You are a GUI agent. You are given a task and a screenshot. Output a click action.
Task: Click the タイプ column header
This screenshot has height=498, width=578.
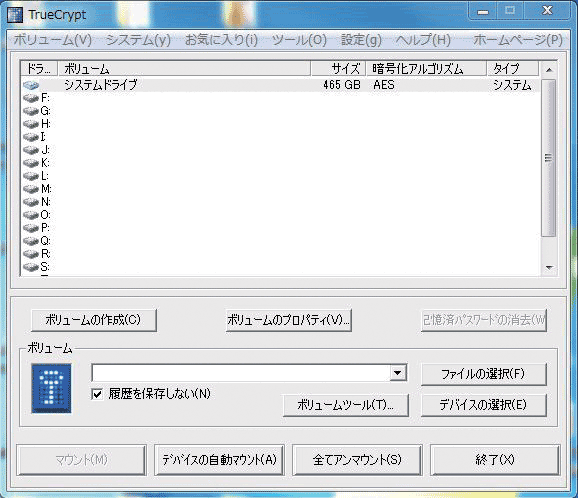point(513,69)
